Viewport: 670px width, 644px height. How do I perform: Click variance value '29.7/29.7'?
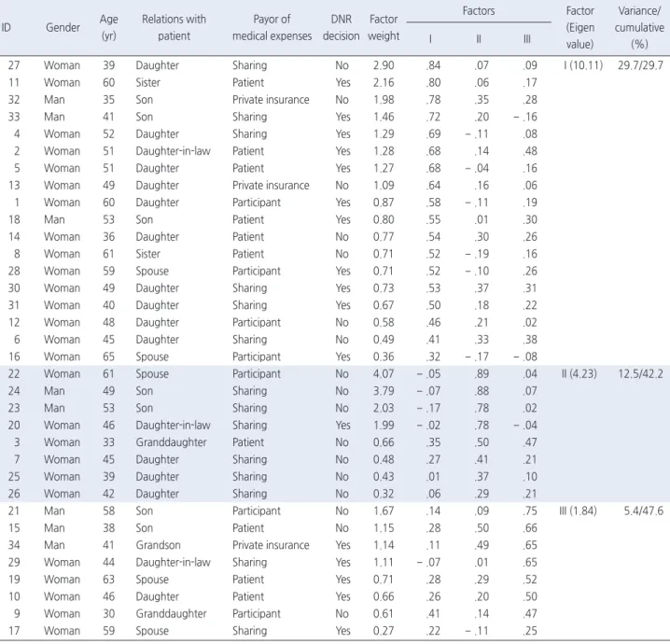point(640,65)
